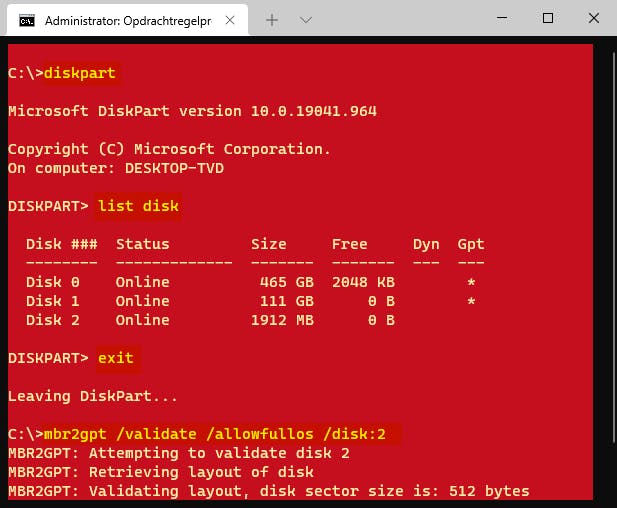Click 'Copyright (C) Microsoft Corporation.' line
Viewport: 617px width, 508px height.
[x=169, y=149]
